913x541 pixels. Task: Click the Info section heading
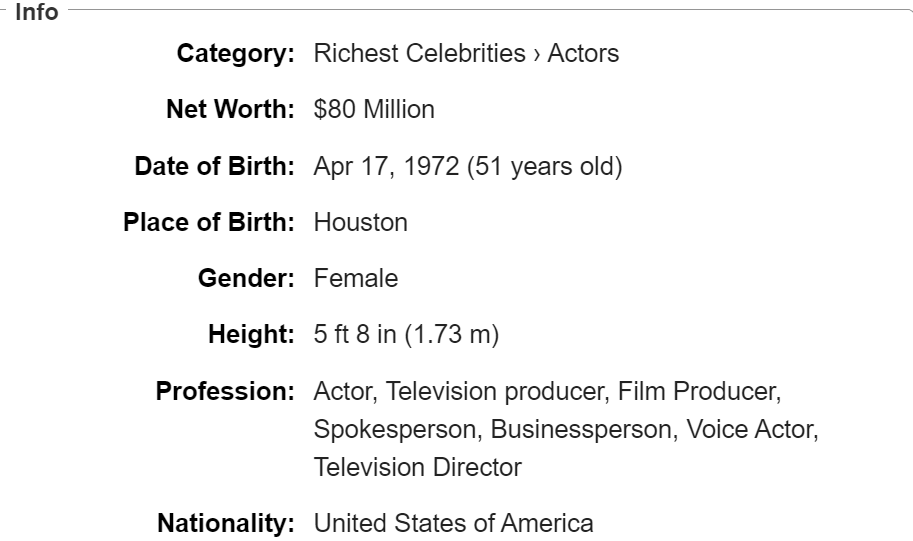tap(37, 12)
